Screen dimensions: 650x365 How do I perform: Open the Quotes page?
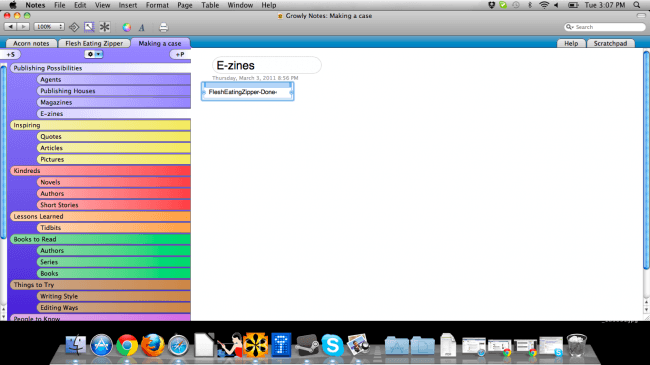coord(114,136)
